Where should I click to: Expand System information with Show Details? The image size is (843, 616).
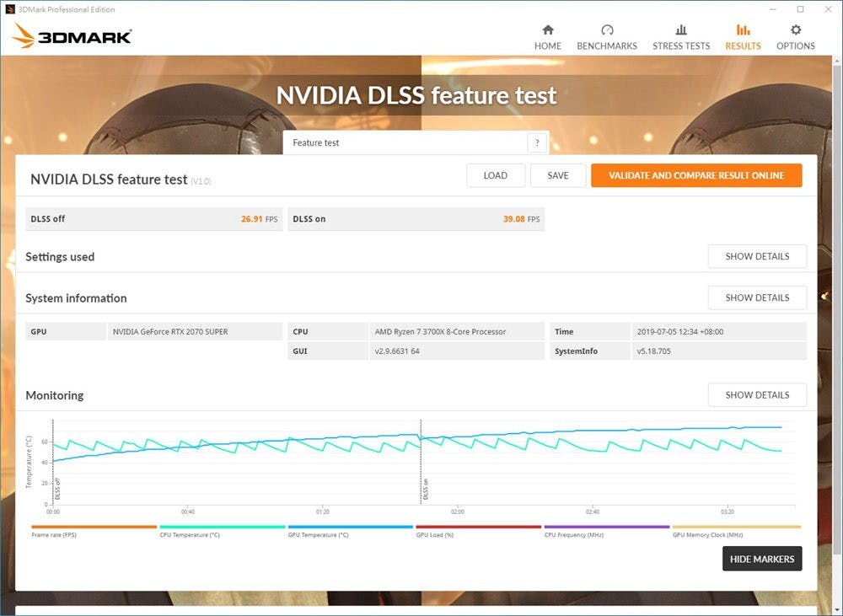tap(757, 297)
